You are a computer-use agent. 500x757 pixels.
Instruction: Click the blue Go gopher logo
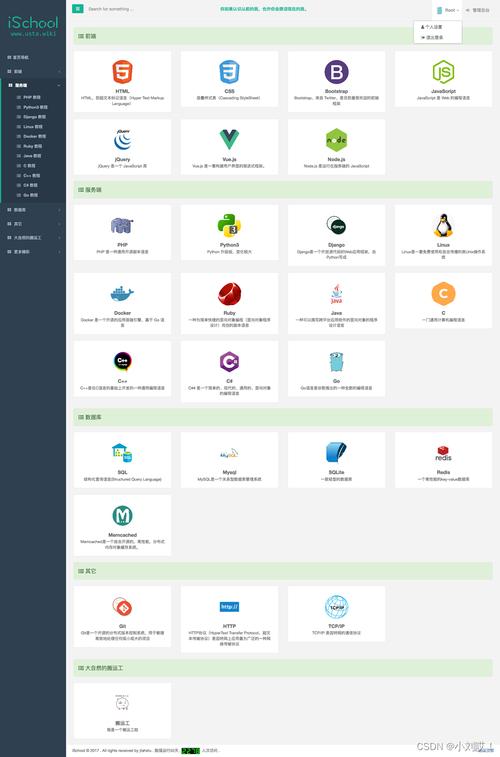[x=336, y=362]
